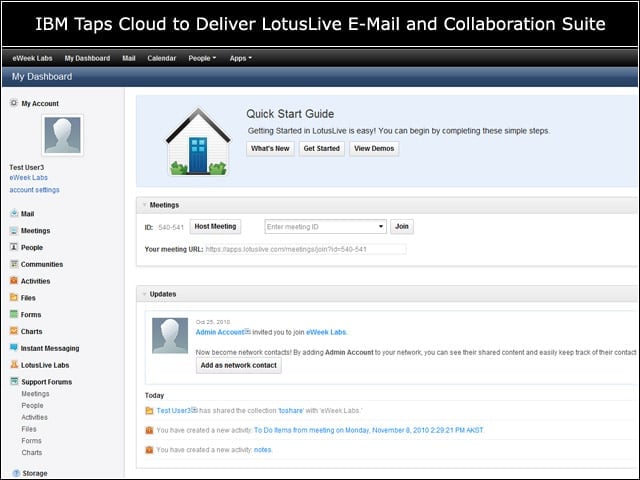
Task: Select My Dashboard in top navigation
Action: click(87, 58)
